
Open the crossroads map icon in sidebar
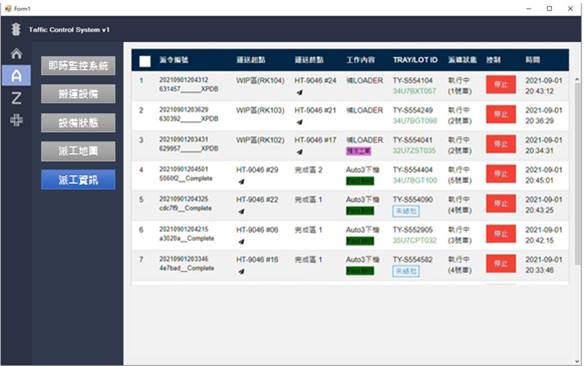coord(16,120)
